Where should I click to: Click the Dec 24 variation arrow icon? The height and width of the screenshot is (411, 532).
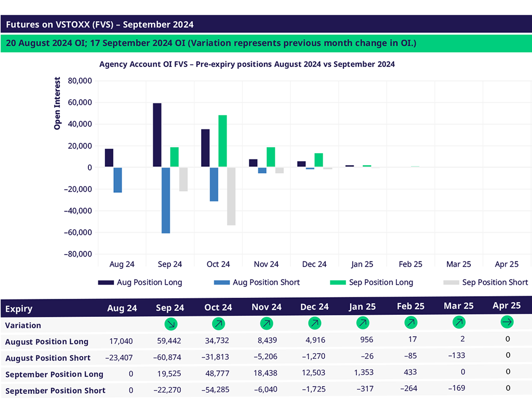coord(314,323)
